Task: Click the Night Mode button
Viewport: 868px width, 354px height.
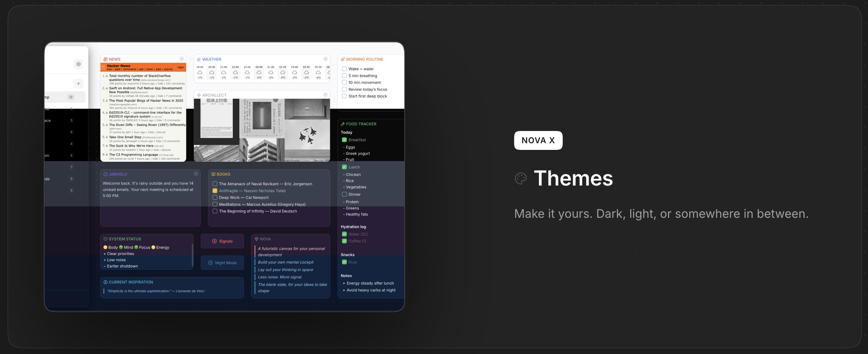Action: pyautogui.click(x=222, y=263)
